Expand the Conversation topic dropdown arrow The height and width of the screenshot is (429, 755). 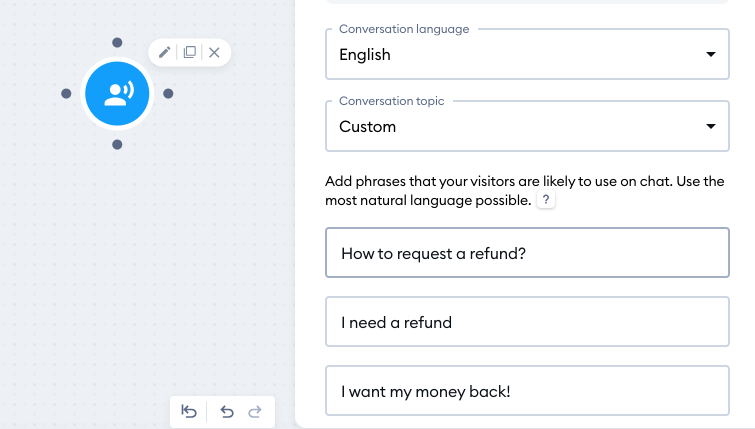[x=711, y=126]
